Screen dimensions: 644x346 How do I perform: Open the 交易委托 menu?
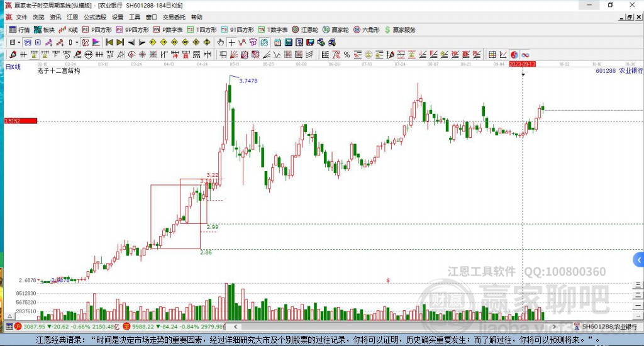tap(174, 17)
